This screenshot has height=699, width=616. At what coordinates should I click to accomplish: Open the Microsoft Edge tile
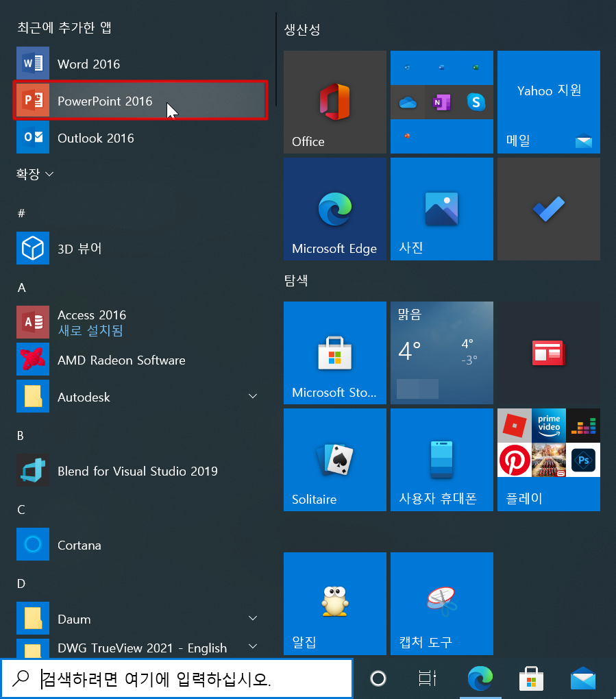point(335,209)
